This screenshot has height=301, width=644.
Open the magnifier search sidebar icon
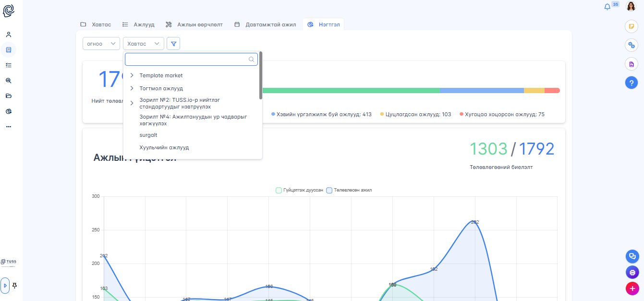point(9,81)
